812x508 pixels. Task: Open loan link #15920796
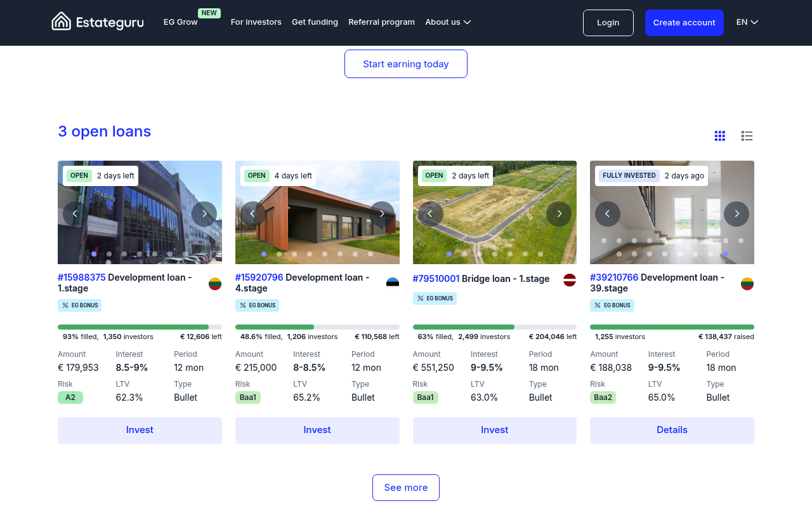click(x=259, y=277)
